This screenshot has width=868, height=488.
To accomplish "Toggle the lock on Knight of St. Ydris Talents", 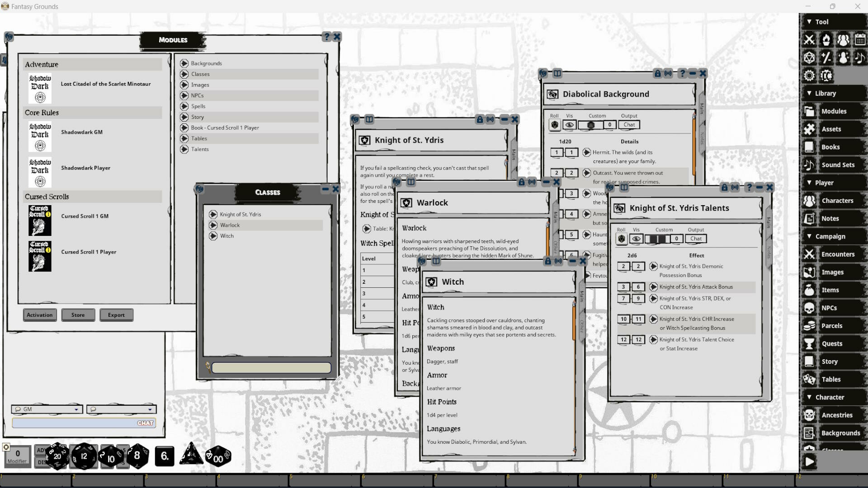I will (725, 188).
